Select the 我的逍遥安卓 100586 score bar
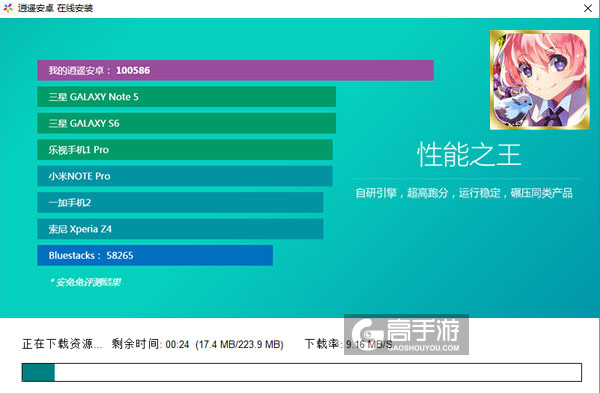 235,70
